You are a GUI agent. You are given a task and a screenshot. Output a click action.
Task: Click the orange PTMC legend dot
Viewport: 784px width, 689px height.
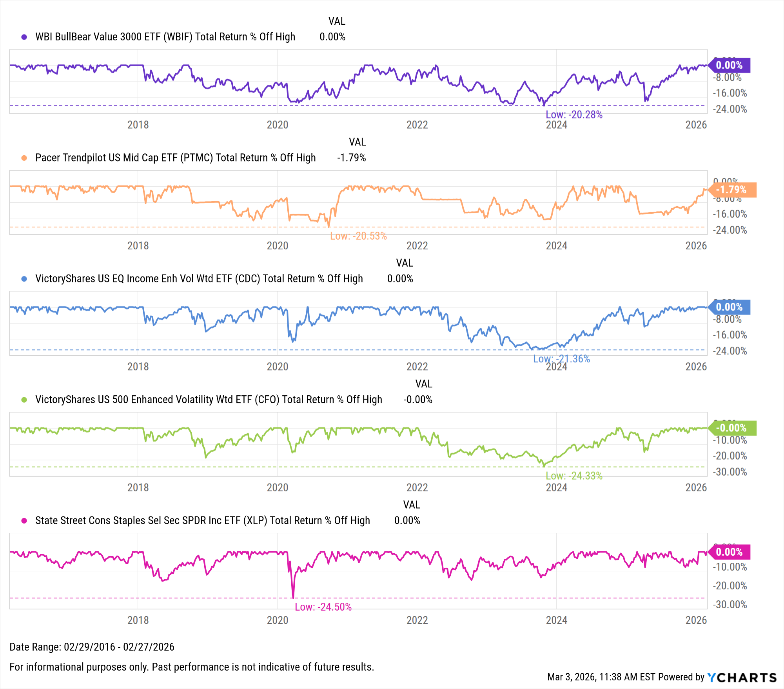coord(24,158)
